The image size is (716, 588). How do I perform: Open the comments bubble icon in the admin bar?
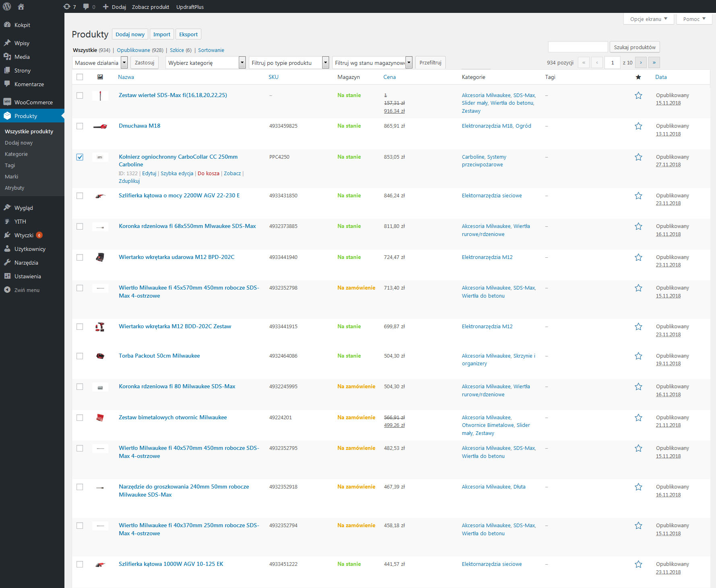86,6
